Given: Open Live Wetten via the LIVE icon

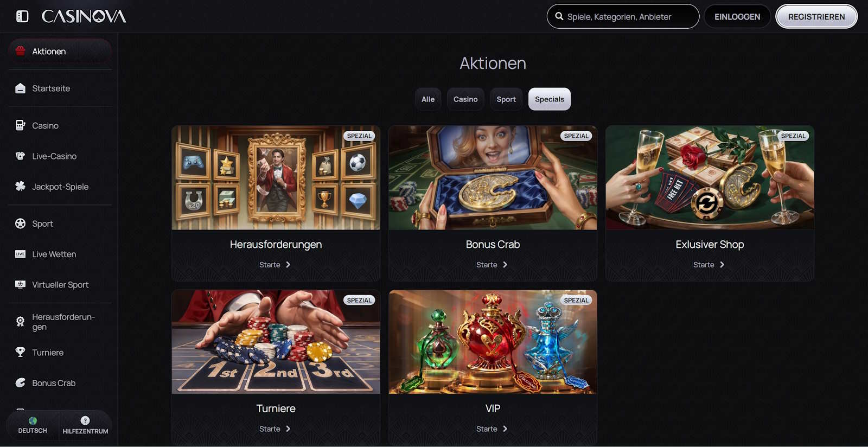Looking at the screenshot, I should pyautogui.click(x=21, y=254).
